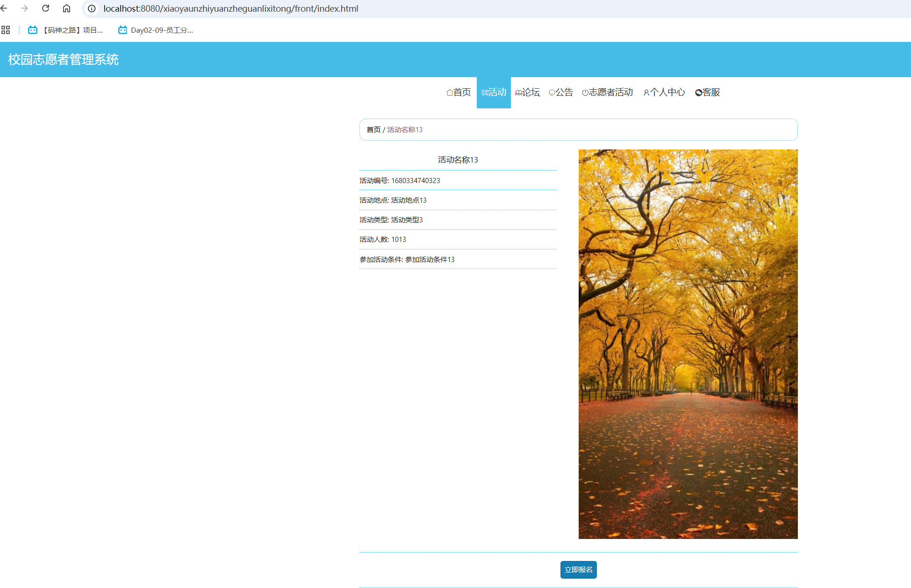
Task: Select the 参加活动条件13 row
Action: point(458,259)
